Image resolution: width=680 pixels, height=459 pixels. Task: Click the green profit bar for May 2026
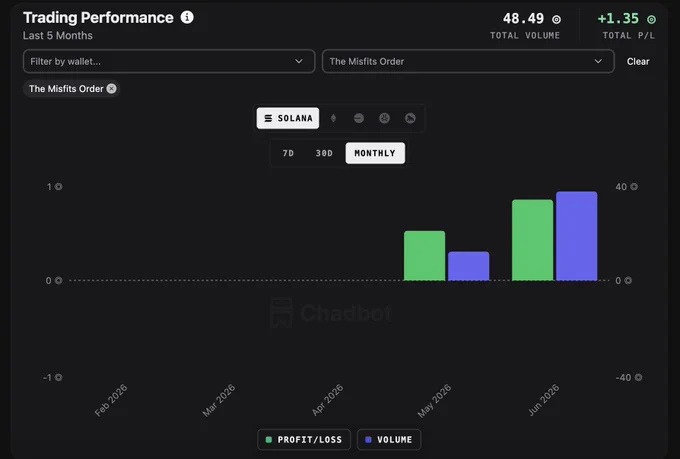[x=425, y=256]
